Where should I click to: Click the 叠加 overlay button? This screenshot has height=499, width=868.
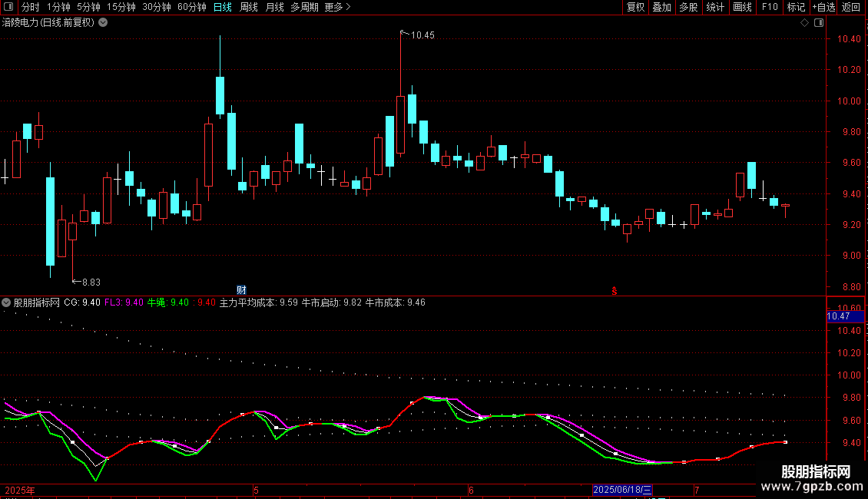click(x=661, y=7)
